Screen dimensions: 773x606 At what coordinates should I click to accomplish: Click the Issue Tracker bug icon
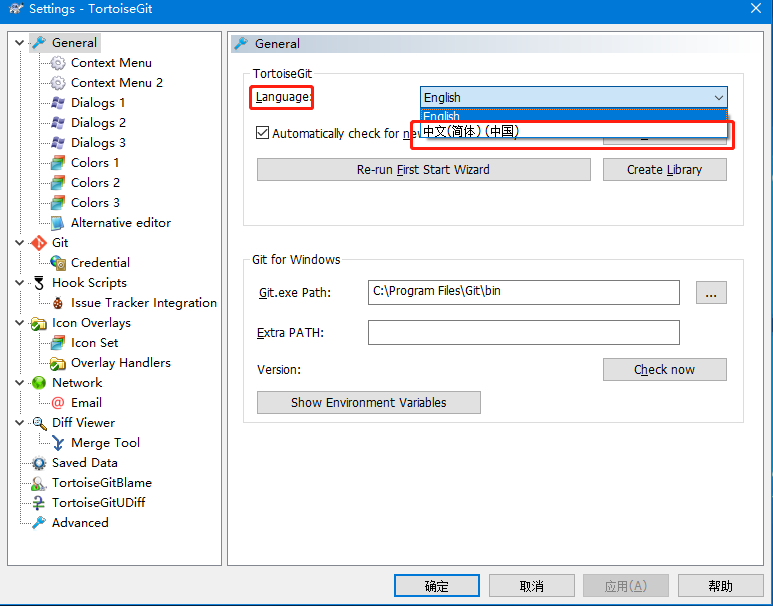(x=58, y=303)
